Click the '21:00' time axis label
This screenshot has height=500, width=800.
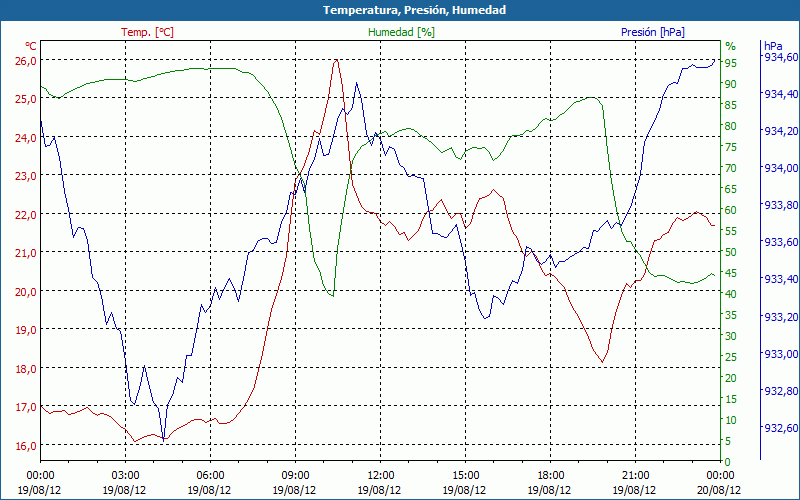click(636, 477)
